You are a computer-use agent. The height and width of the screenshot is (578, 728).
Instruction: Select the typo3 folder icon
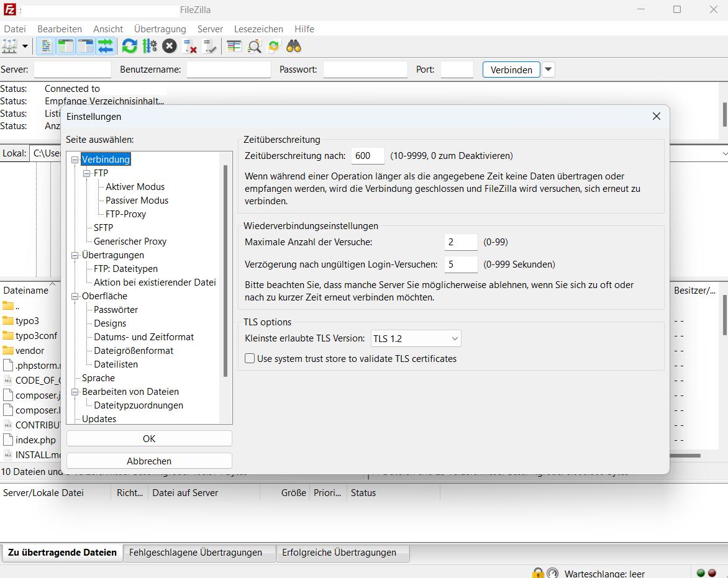[x=8, y=320]
